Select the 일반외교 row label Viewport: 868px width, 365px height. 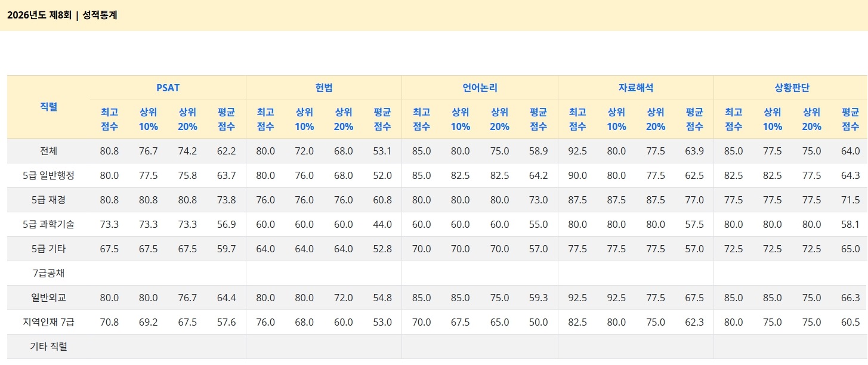coord(48,298)
